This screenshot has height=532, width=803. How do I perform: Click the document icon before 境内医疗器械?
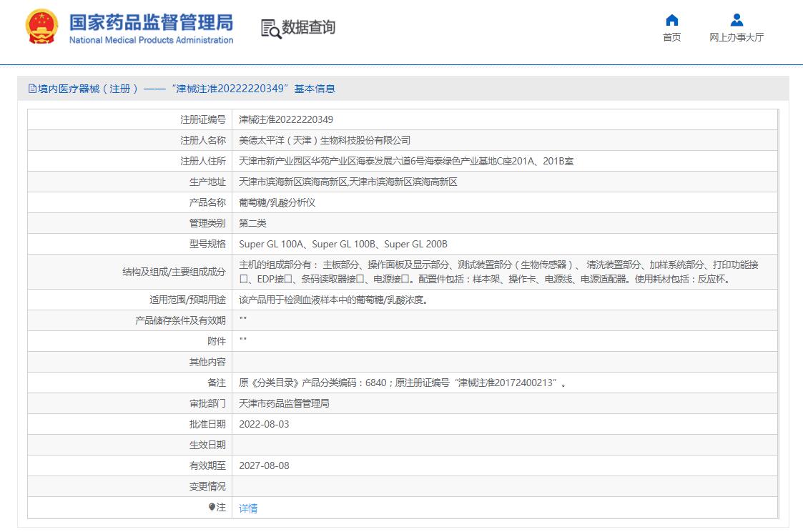click(x=32, y=89)
